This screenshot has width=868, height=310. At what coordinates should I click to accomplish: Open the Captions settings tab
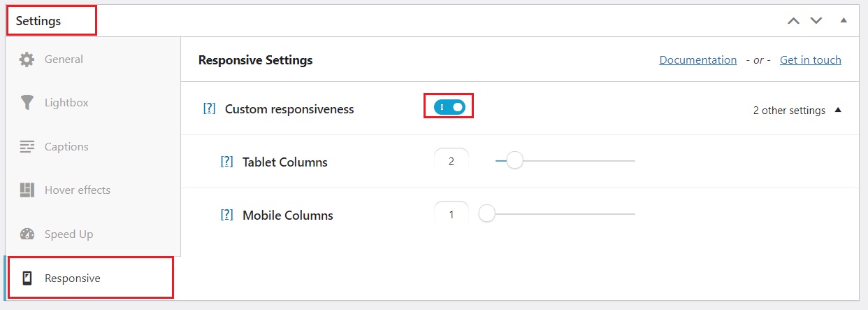pyautogui.click(x=66, y=147)
